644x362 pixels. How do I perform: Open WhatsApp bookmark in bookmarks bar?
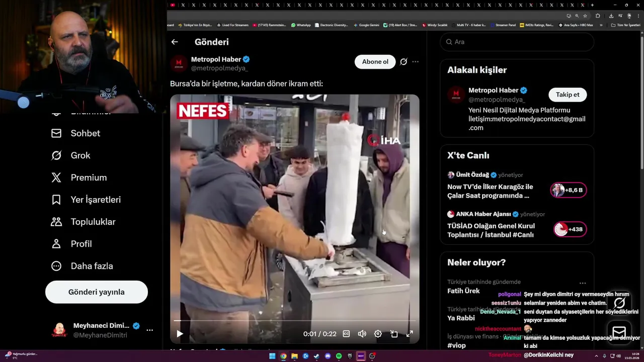(x=301, y=25)
